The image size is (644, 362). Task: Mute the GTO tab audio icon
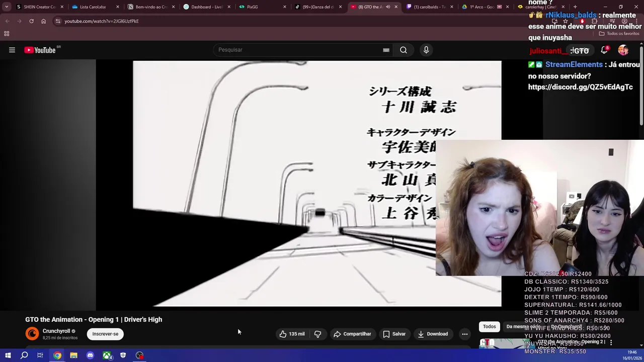388,7
